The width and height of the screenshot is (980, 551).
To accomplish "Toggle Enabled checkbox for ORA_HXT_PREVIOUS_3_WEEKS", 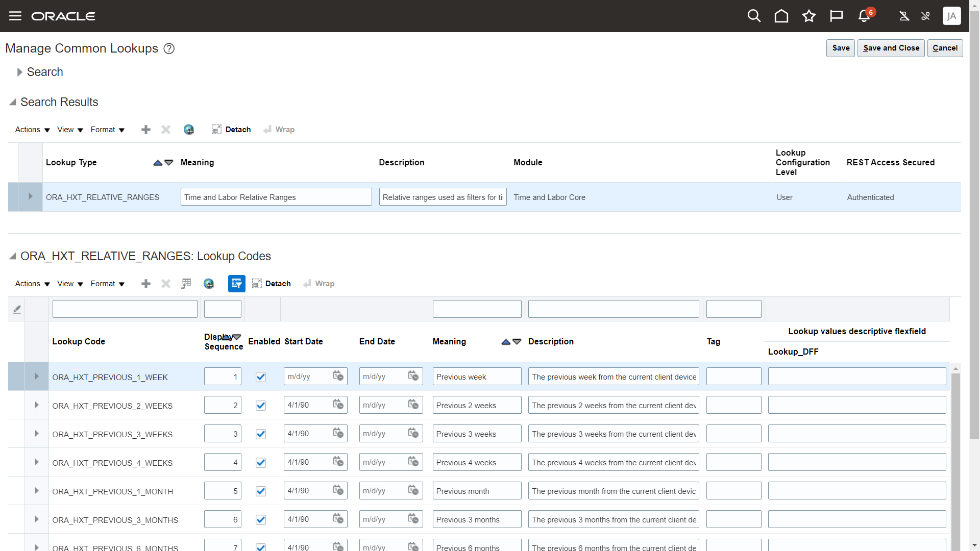I will click(x=261, y=434).
